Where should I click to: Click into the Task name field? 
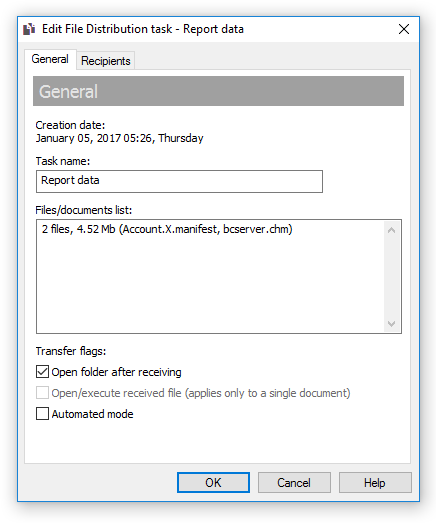click(179, 181)
